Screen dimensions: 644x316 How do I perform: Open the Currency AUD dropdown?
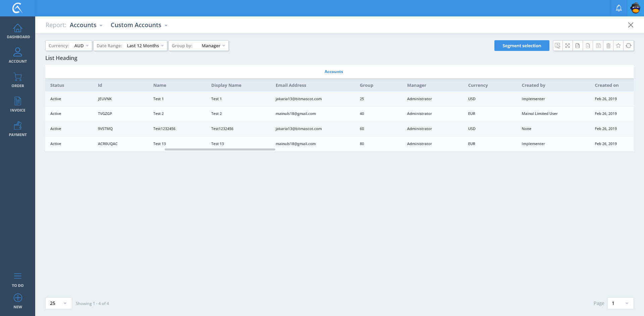click(x=69, y=46)
